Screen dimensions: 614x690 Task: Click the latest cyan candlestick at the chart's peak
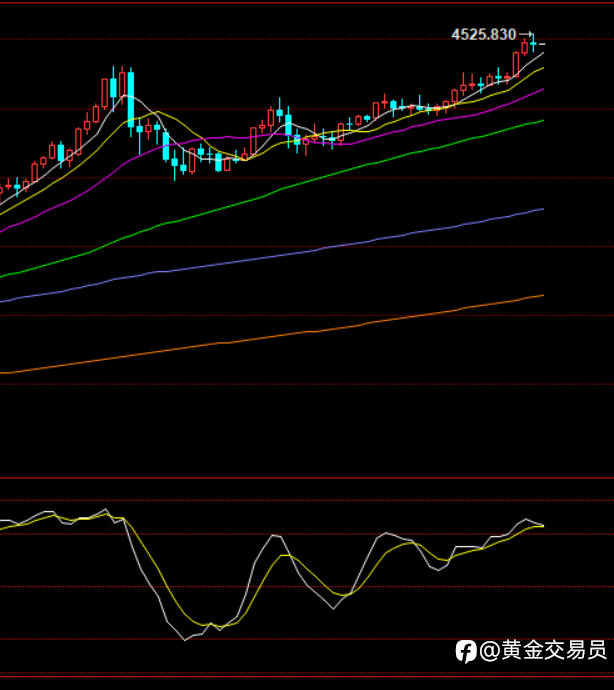pos(533,43)
